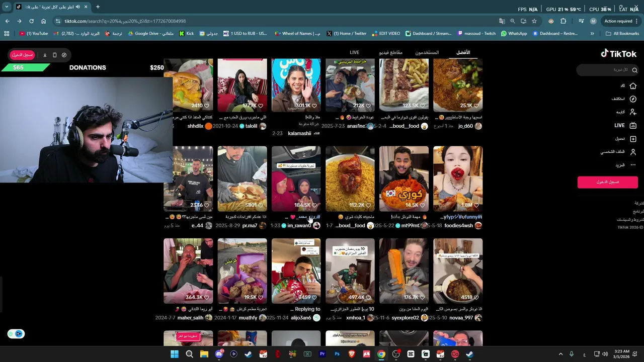This screenshot has height=362, width=644.
Task: Open LIVE section from sidebar TV icon
Action: 633,126
